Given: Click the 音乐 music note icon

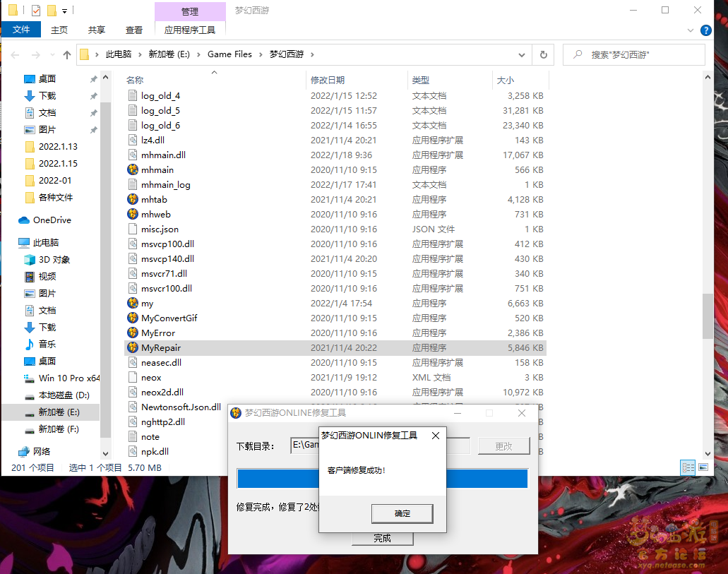Looking at the screenshot, I should [29, 344].
